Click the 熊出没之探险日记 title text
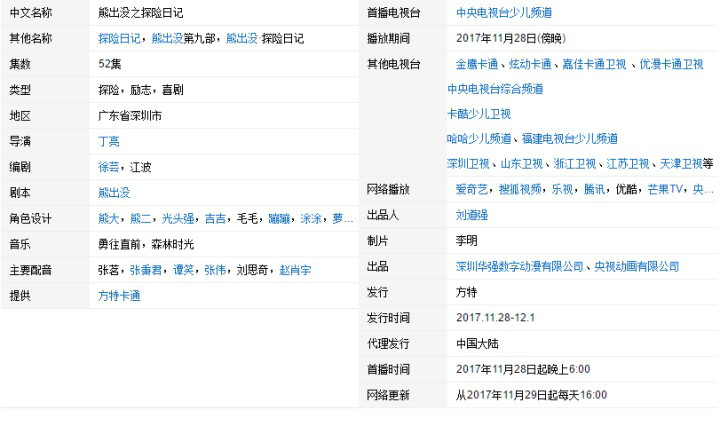This screenshot has height=434, width=720. click(x=141, y=13)
